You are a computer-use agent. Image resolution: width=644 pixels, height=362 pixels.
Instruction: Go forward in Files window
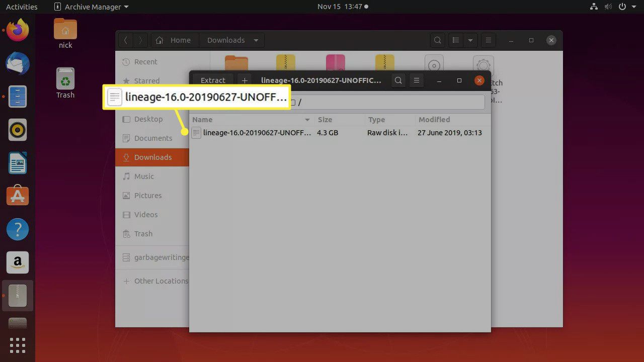(141, 40)
